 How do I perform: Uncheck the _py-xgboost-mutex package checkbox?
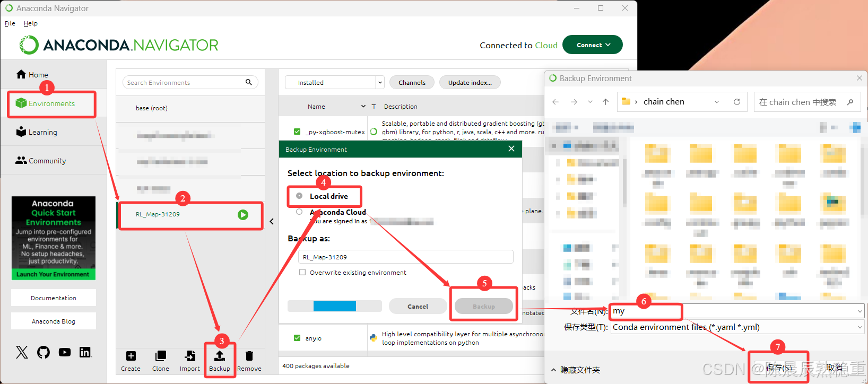pyautogui.click(x=297, y=132)
